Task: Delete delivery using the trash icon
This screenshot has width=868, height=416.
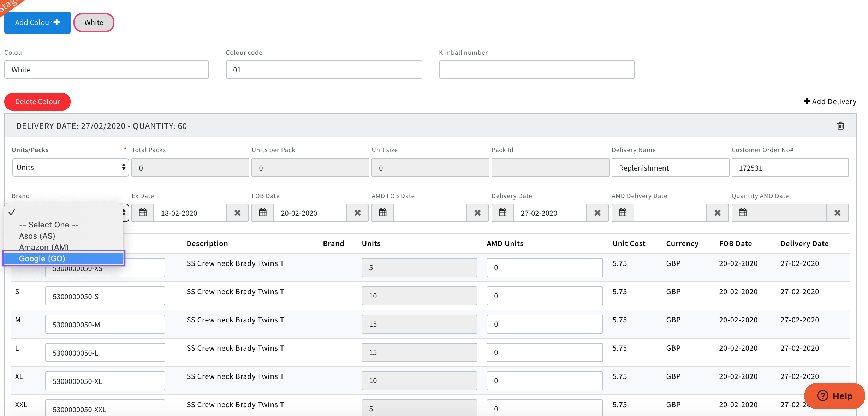Action: coord(840,126)
